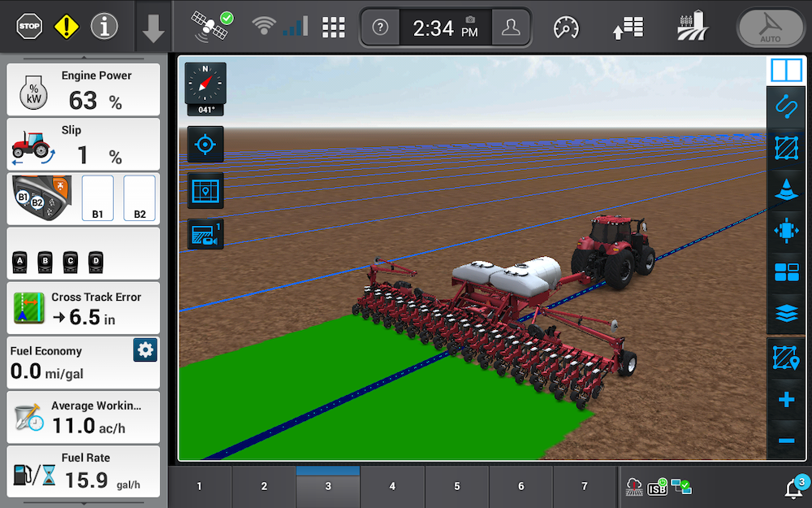Recenter the map on the vehicle
812x508 pixels.
click(205, 145)
